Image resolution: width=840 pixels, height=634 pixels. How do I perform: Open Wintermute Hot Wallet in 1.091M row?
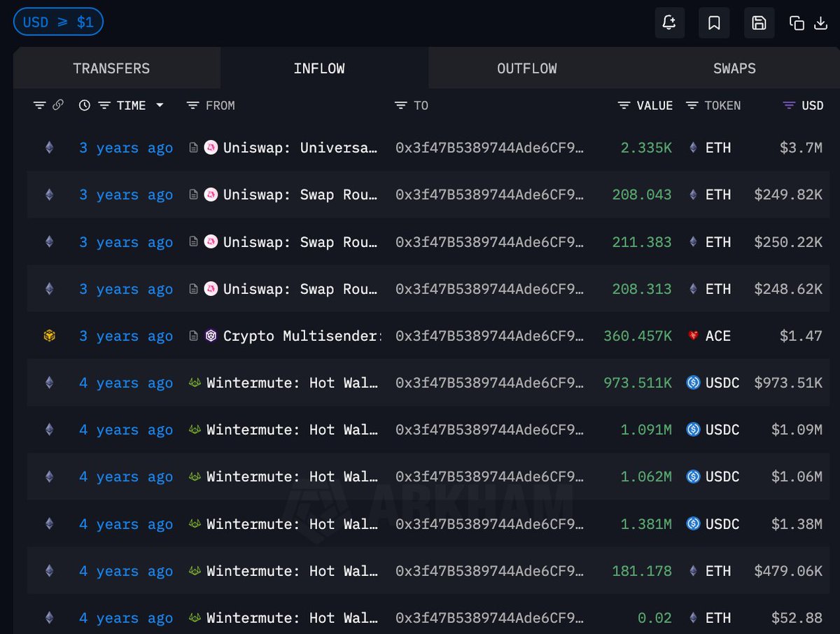tap(293, 430)
